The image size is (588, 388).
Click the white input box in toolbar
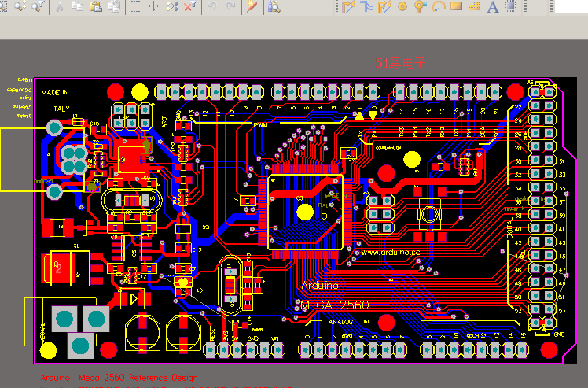pos(571,6)
